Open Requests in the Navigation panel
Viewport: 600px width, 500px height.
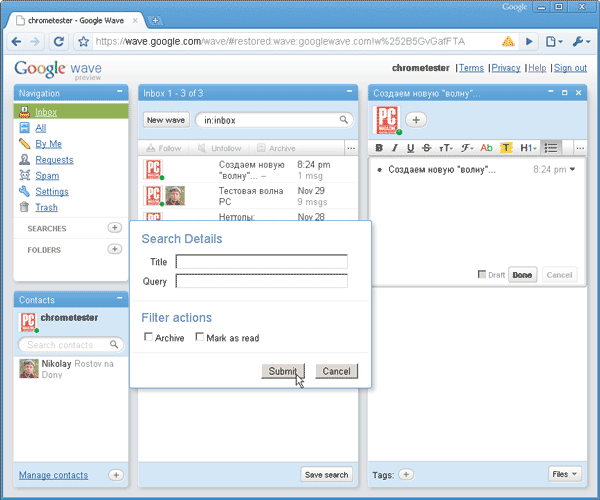coord(54,160)
